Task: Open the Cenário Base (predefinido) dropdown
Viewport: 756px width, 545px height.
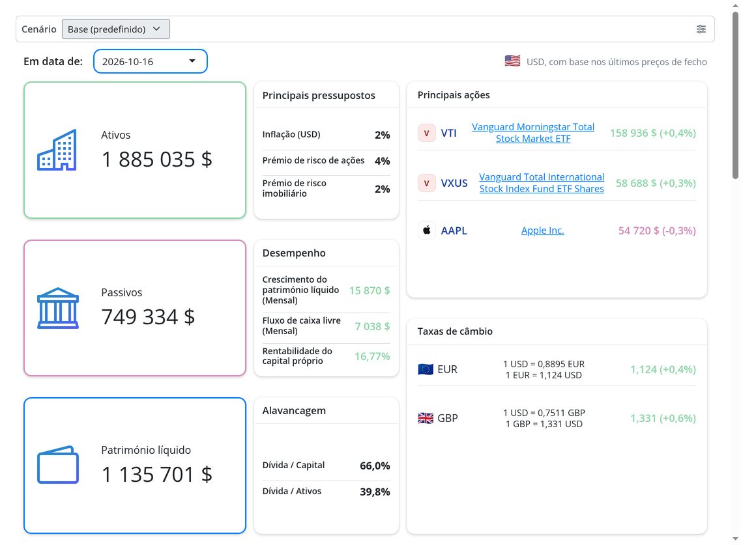Action: coord(116,29)
